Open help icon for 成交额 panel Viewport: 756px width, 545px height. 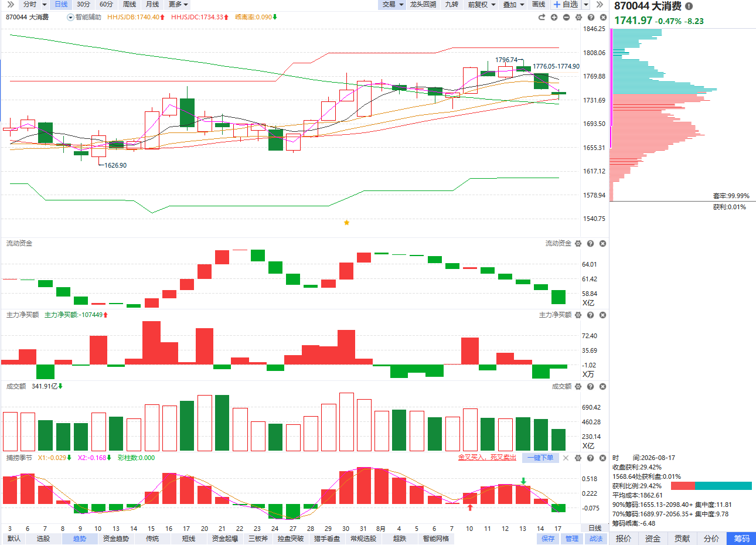point(591,386)
